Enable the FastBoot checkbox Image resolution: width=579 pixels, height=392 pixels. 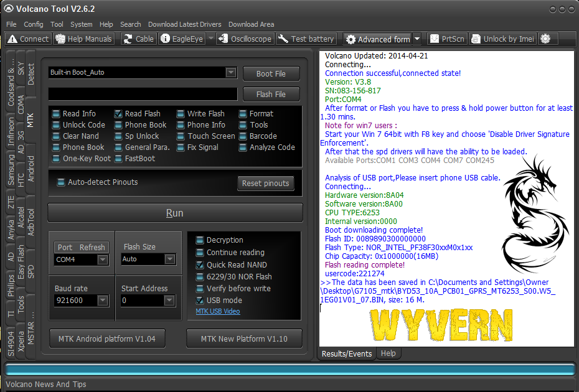[118, 159]
